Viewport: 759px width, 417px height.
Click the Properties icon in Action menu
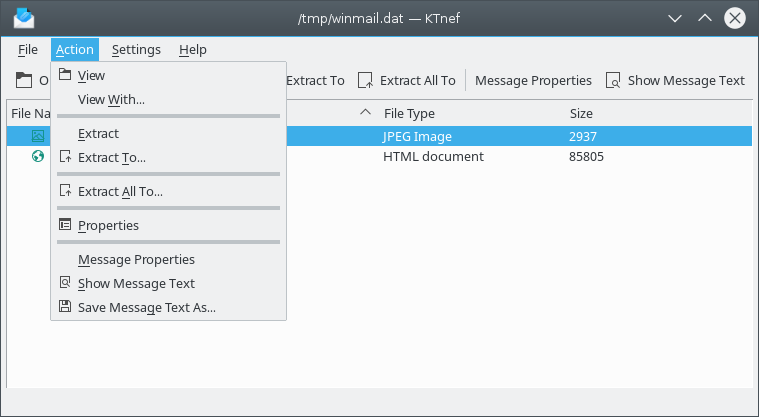[x=65, y=225]
